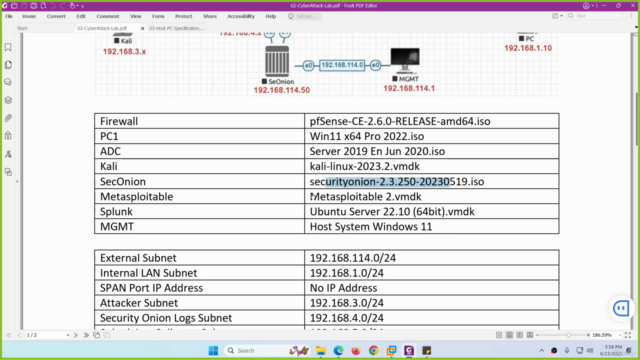Select facing pages view mode icon
Image resolution: width=640 pixels, height=360 pixels.
pyautogui.click(x=520, y=335)
